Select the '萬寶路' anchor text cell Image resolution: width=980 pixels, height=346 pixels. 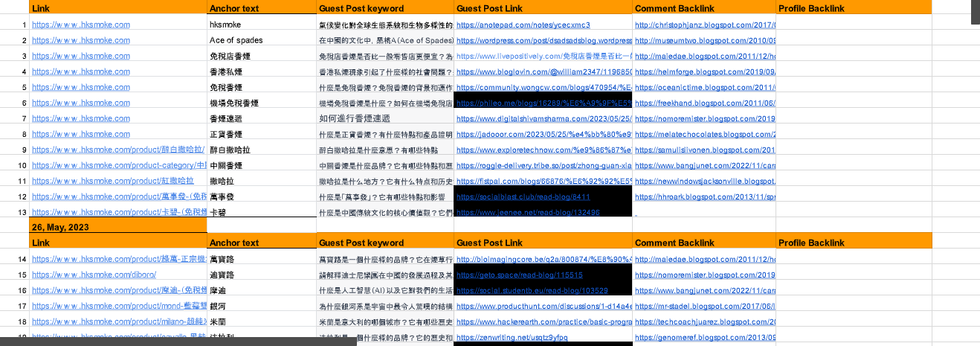(x=262, y=259)
